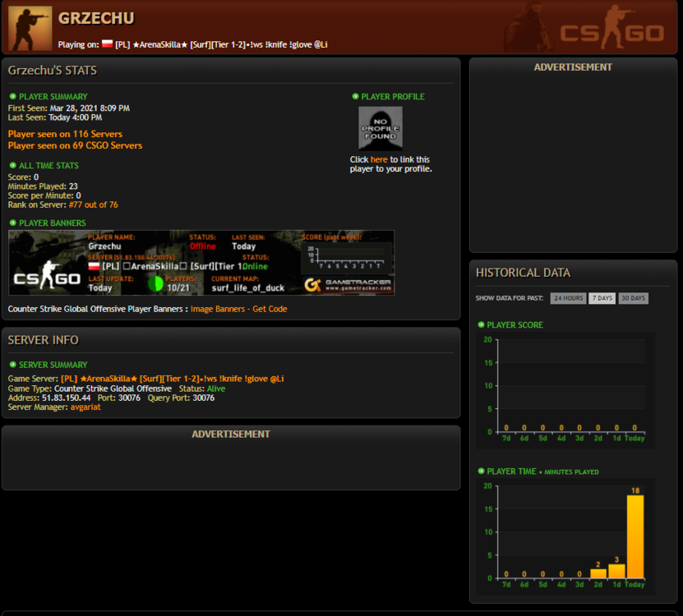Open 'Player seen on 69 CSGO Servers' link
Screen dimensions: 683x616
tap(75, 145)
